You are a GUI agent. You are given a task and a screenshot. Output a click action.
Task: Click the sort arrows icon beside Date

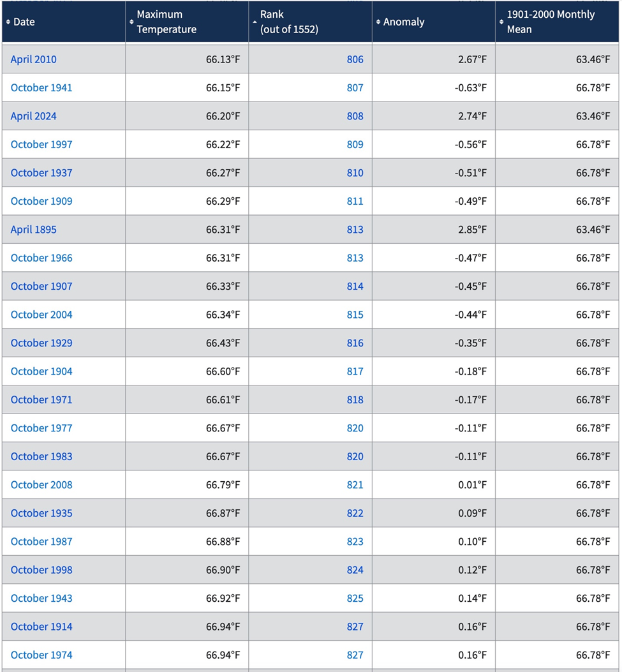(x=8, y=22)
